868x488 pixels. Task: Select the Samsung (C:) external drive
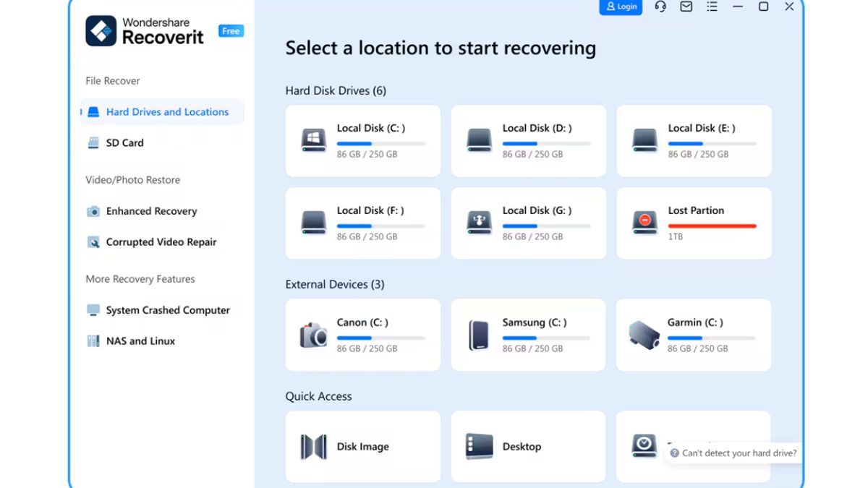tap(527, 335)
